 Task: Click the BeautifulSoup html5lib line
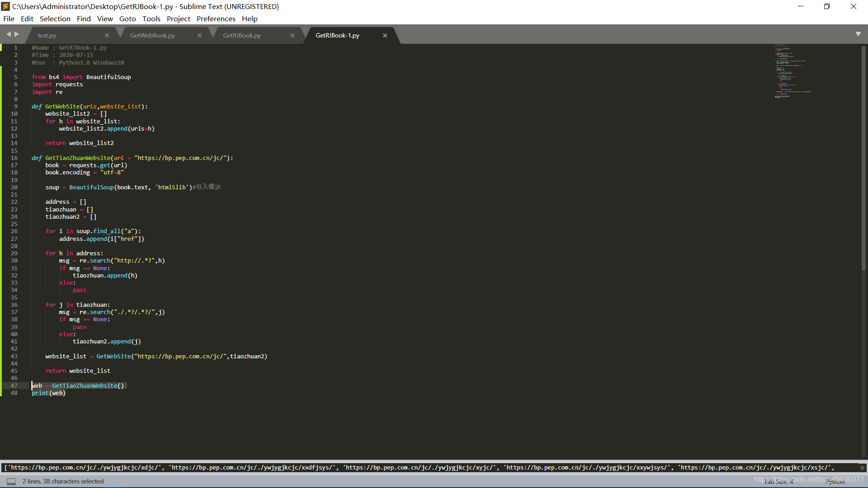point(133,187)
